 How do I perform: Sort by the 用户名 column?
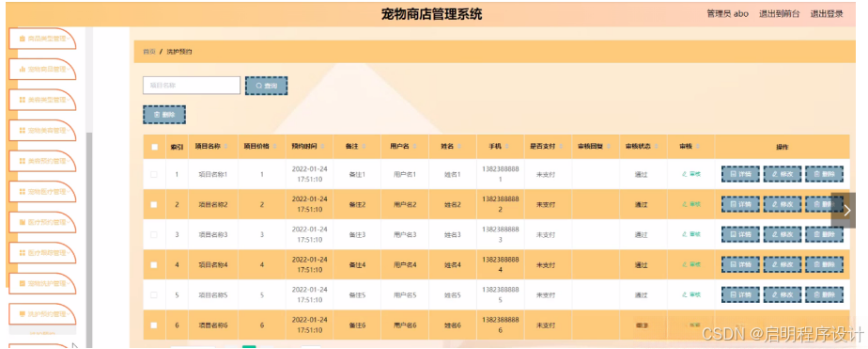(x=414, y=147)
